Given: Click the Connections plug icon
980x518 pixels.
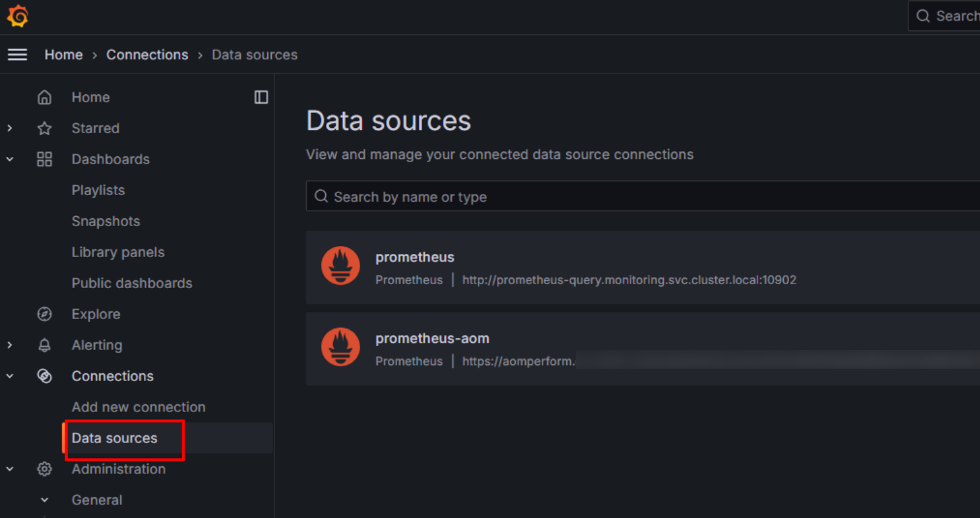Looking at the screenshot, I should click(x=45, y=377).
